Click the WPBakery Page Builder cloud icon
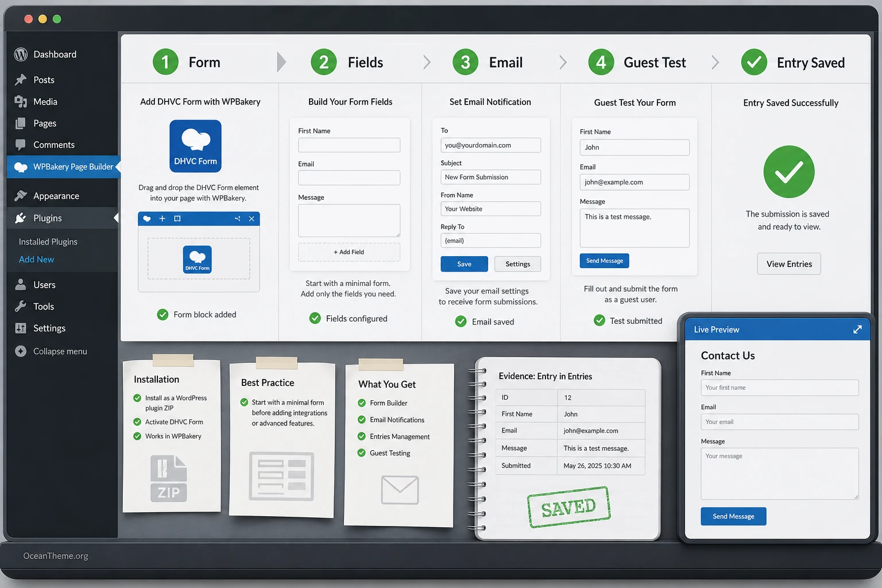Image resolution: width=882 pixels, height=588 pixels. [21, 167]
